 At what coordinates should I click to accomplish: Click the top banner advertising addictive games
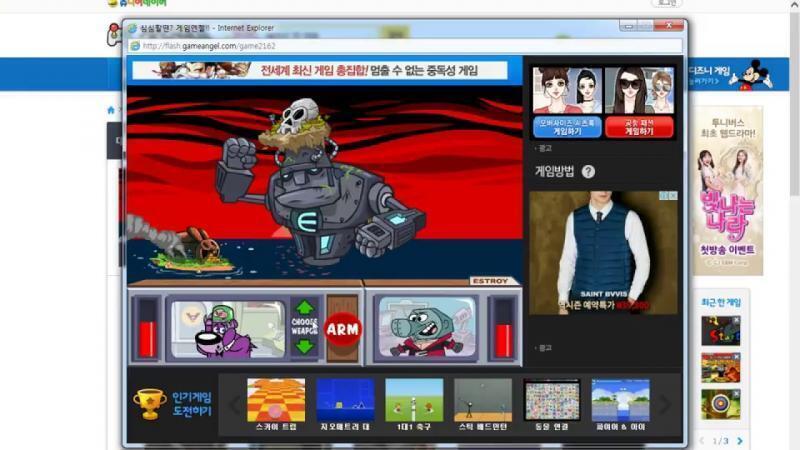click(320, 70)
